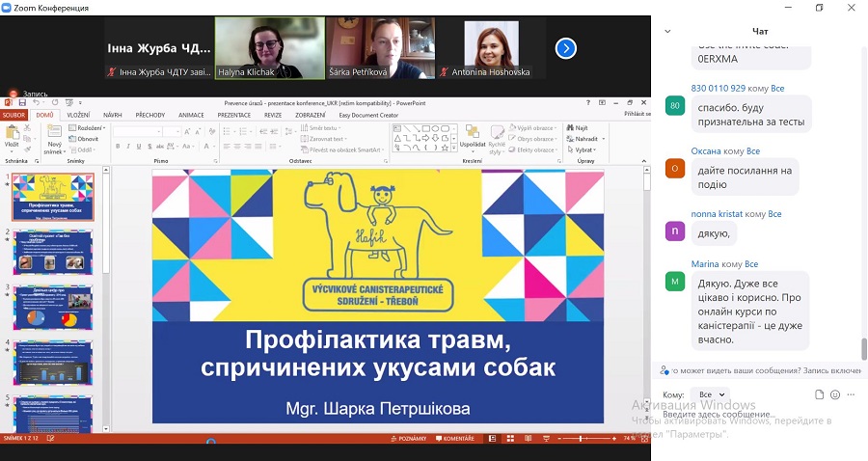Image resolution: width=868 pixels, height=461 pixels.
Task: Click the Vybrat select dropdown
Action: [x=582, y=150]
